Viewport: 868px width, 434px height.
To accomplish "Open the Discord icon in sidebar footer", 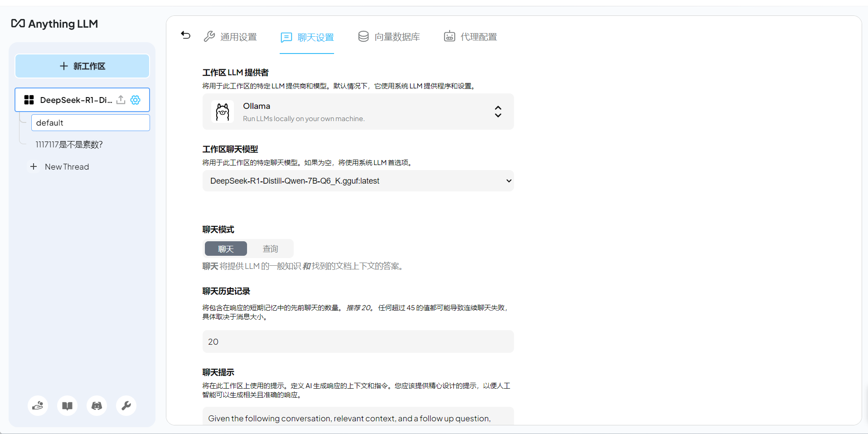I will [x=97, y=405].
